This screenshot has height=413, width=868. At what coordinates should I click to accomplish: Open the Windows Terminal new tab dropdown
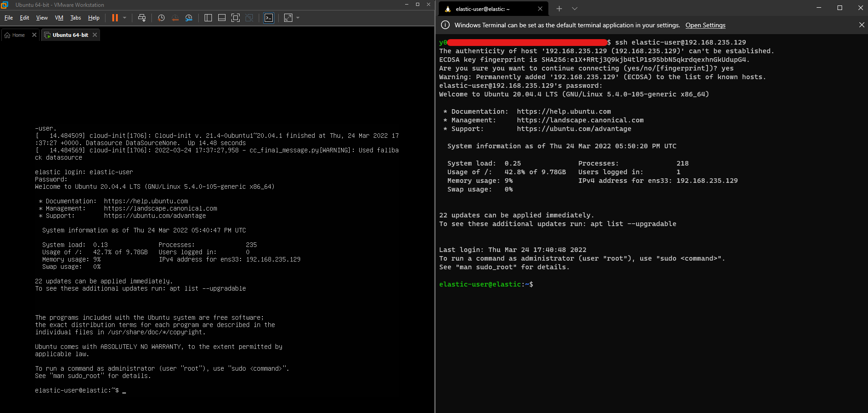[x=575, y=9]
